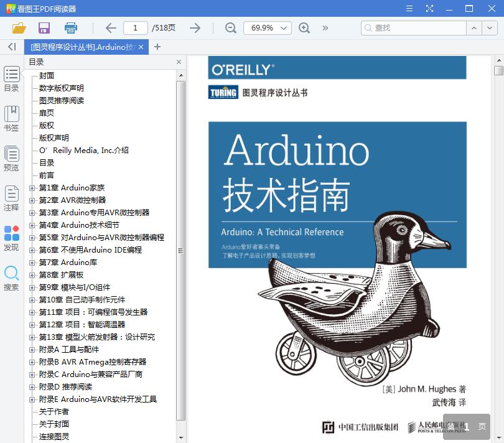Click the outline panel vertical scrollbar thumb
504x443 pixels.
[x=181, y=251]
